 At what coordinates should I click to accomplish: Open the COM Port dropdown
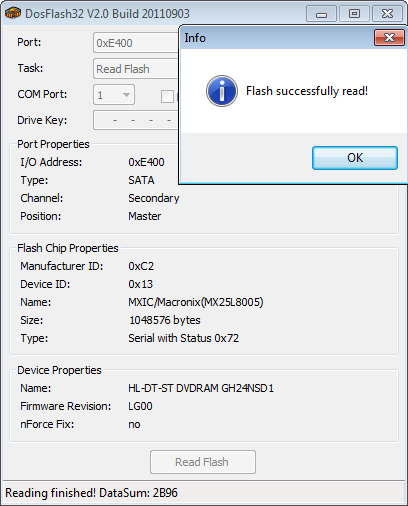coord(114,95)
